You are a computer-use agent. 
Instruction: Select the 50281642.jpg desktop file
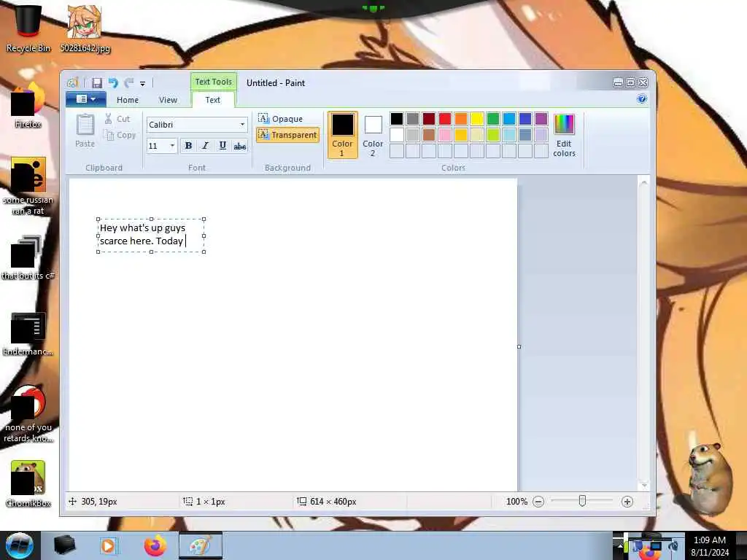click(85, 28)
